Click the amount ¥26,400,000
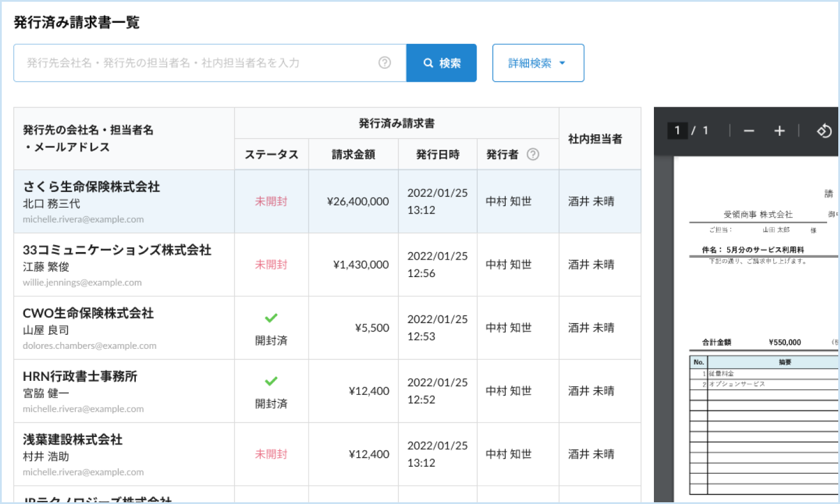 tap(358, 201)
